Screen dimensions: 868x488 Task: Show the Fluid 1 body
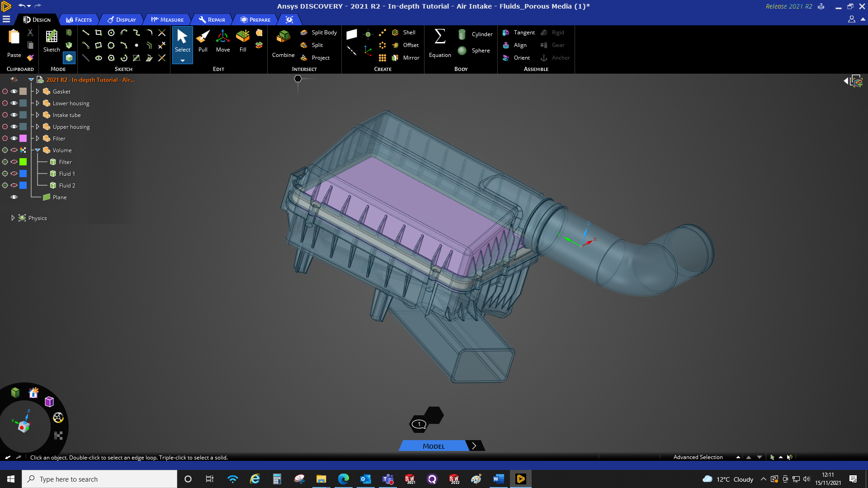(14, 174)
